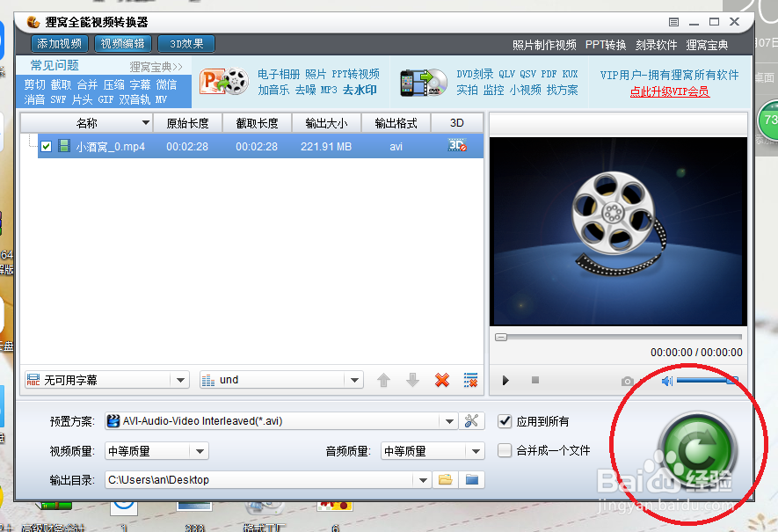Clear the file list with clear-list icon
778x532 pixels.
(x=470, y=380)
